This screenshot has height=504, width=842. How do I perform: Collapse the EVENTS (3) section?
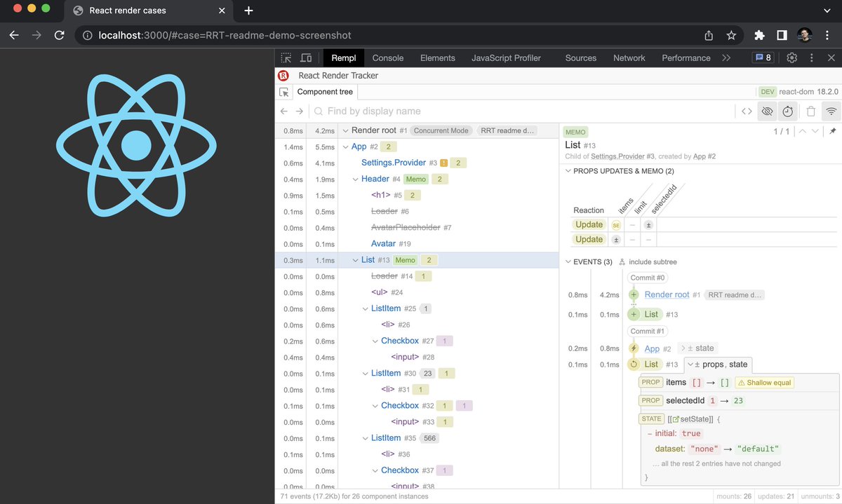click(568, 262)
